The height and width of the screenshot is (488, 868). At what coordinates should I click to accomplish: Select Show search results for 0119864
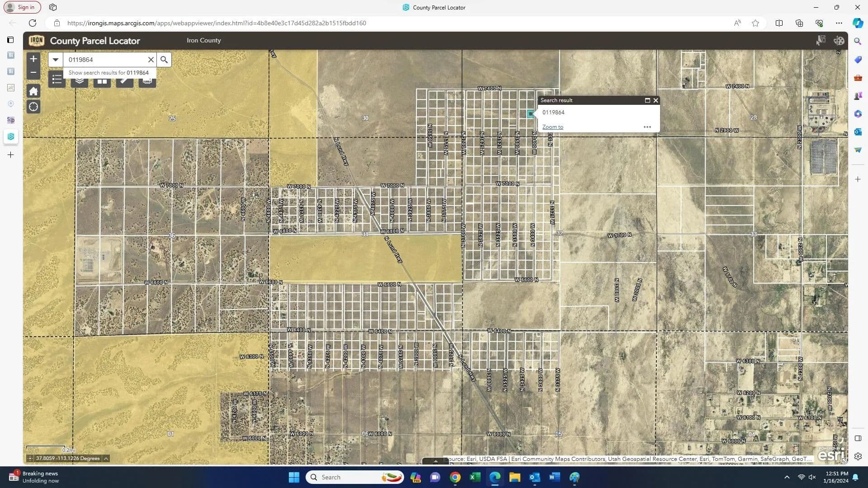click(x=108, y=73)
